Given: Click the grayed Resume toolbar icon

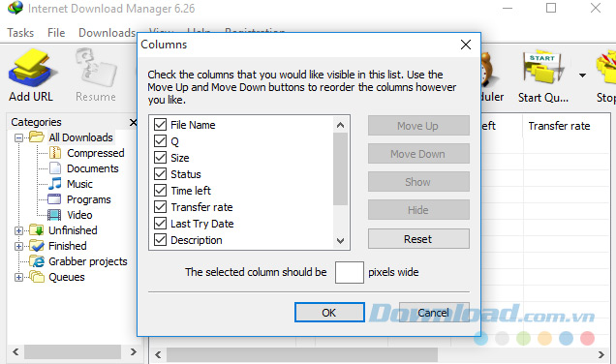Looking at the screenshot, I should point(96,68).
